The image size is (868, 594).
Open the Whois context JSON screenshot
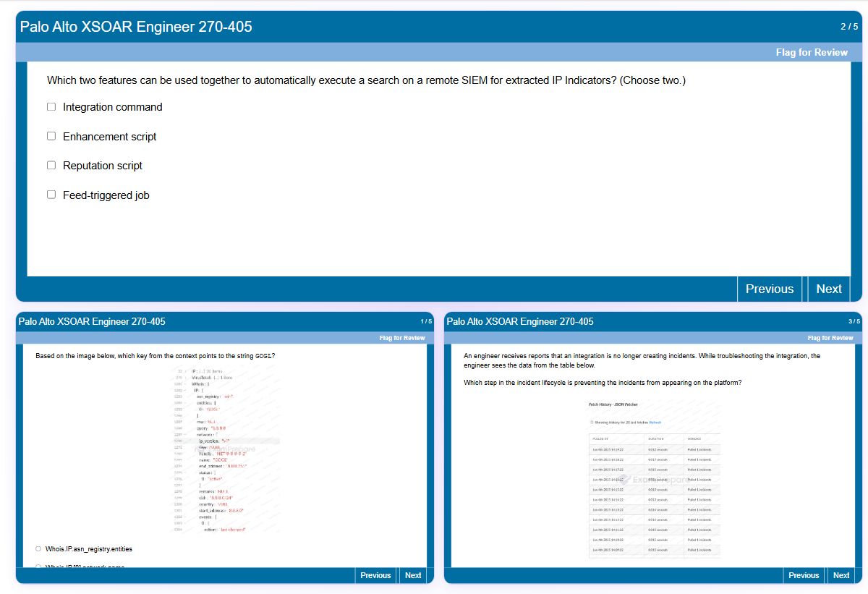click(225, 450)
